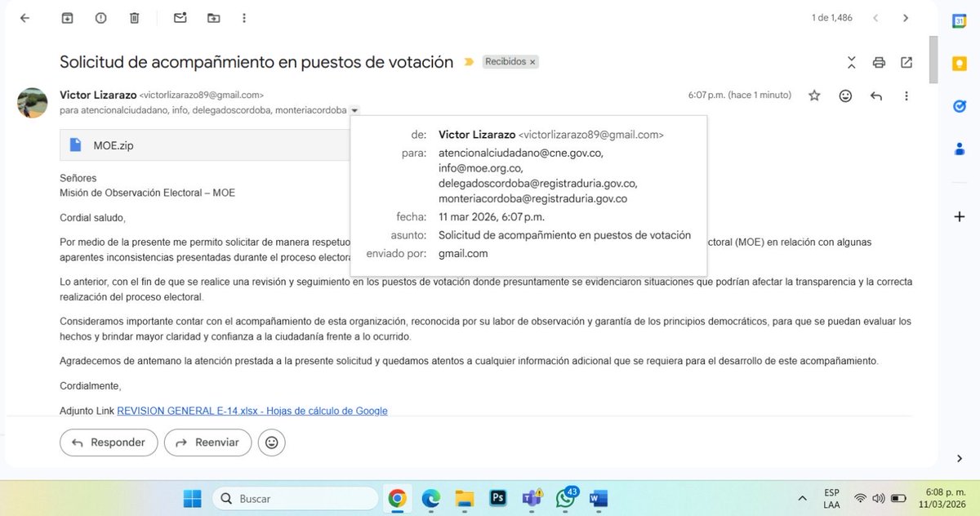Click atencionalciudadano@cne.gov.co address in details
The width and height of the screenshot is (980, 516).
click(x=521, y=152)
